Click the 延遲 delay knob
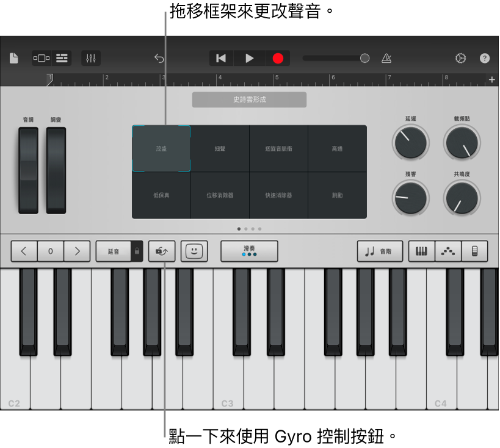 [x=411, y=143]
